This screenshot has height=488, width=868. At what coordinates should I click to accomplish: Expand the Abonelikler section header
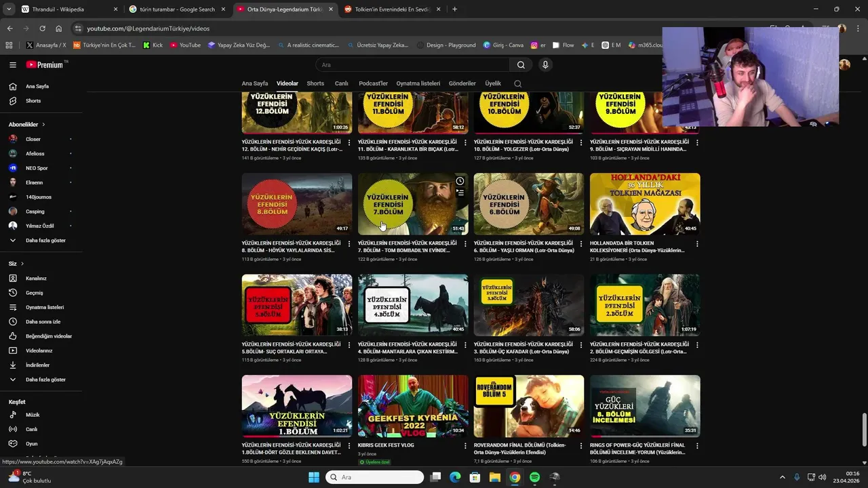click(x=27, y=125)
